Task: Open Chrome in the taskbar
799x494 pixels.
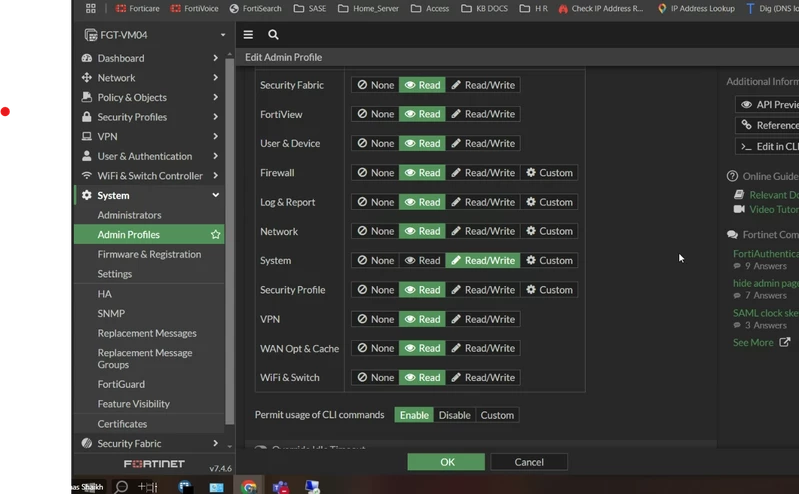Action: coord(249,487)
